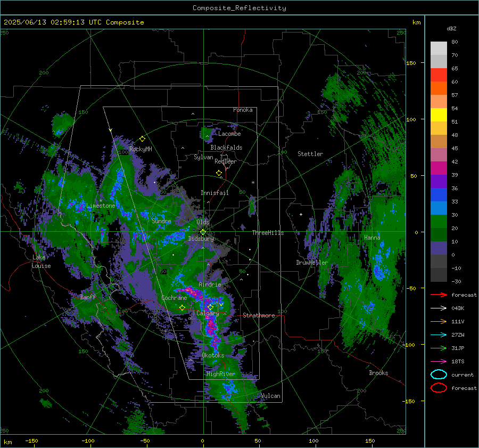
Task: Click the yellow radar site marker at Olds
Action: coord(203,232)
